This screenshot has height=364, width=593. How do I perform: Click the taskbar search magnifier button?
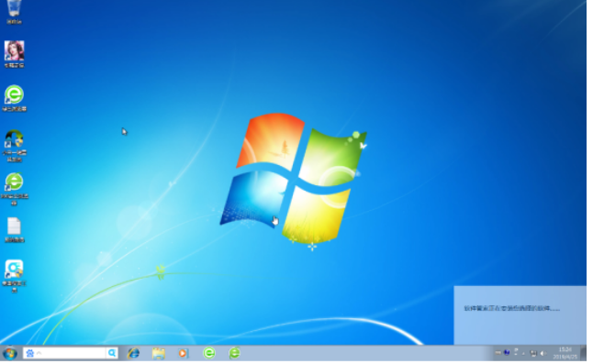pyautogui.click(x=112, y=353)
